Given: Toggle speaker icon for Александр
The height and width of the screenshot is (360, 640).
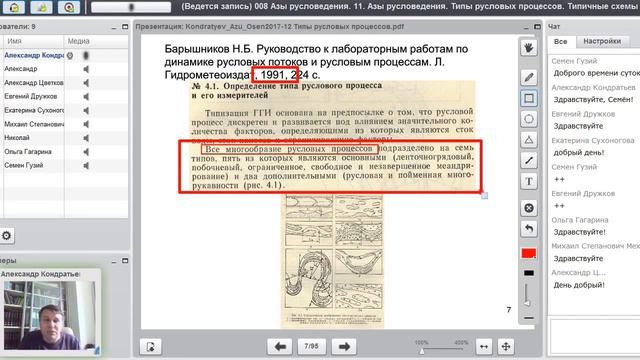Looking at the screenshot, I should click(86, 69).
